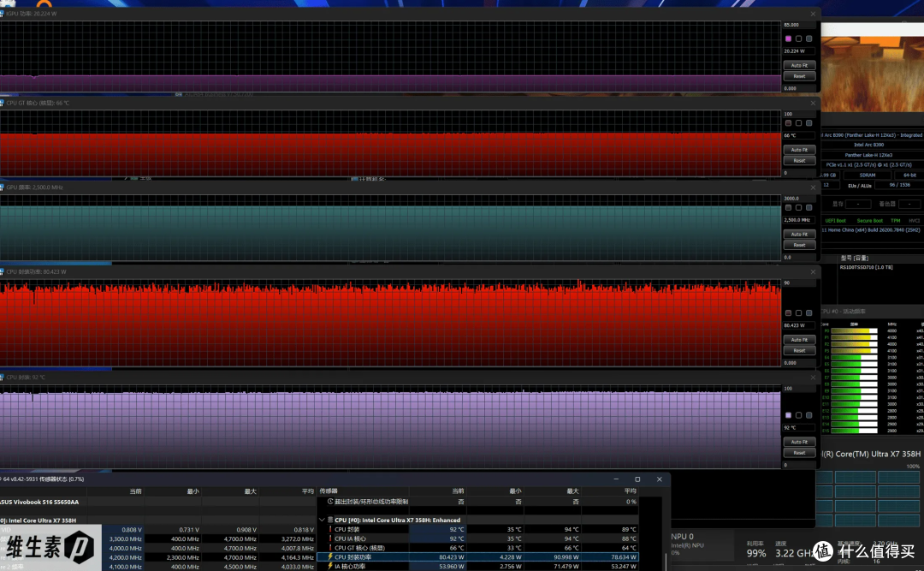Reset the CPU package temperature graph
The image size is (924, 571).
(799, 453)
